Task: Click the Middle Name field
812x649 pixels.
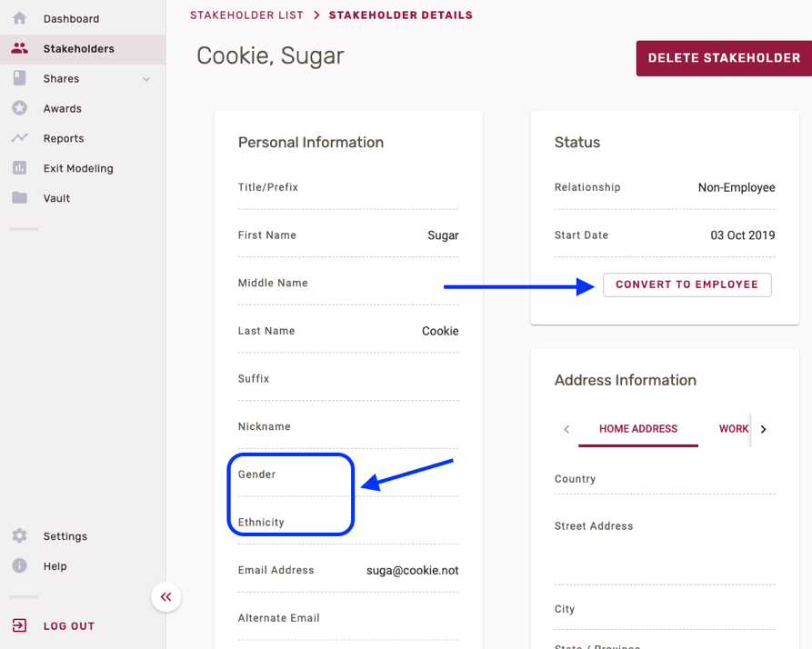Action: pos(347,284)
